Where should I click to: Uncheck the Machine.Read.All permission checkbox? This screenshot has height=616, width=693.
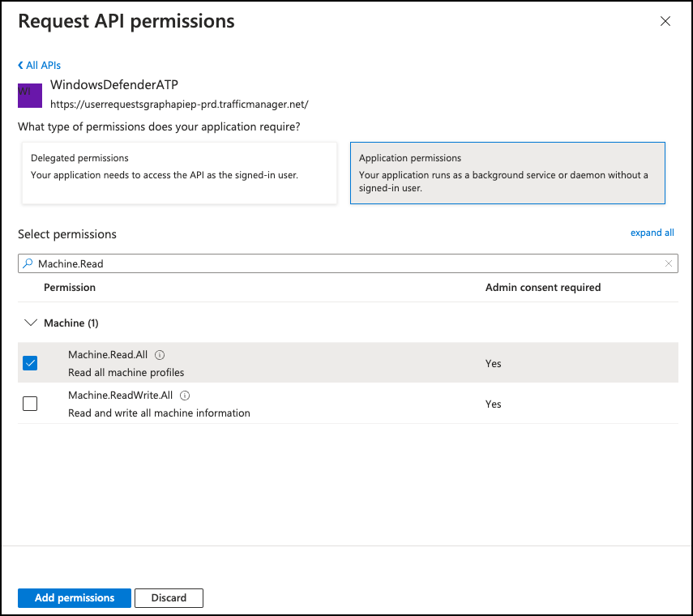(30, 363)
